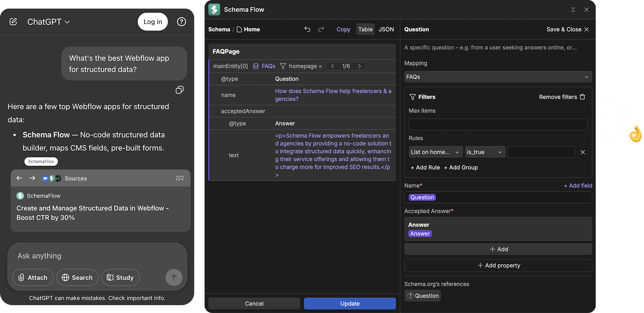This screenshot has width=644, height=313.
Task: Go to next source with forward arrow
Action: [x=32, y=178]
